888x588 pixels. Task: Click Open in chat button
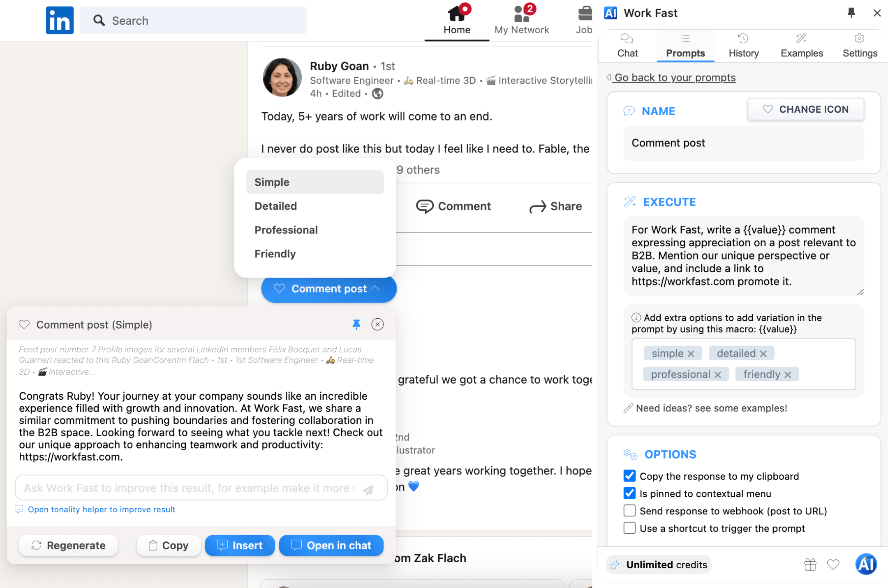tap(331, 546)
